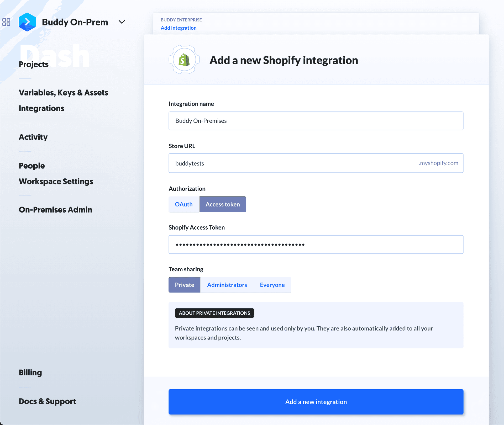Click Add a new integration button
Screen dimensions: 504x425
point(316,402)
